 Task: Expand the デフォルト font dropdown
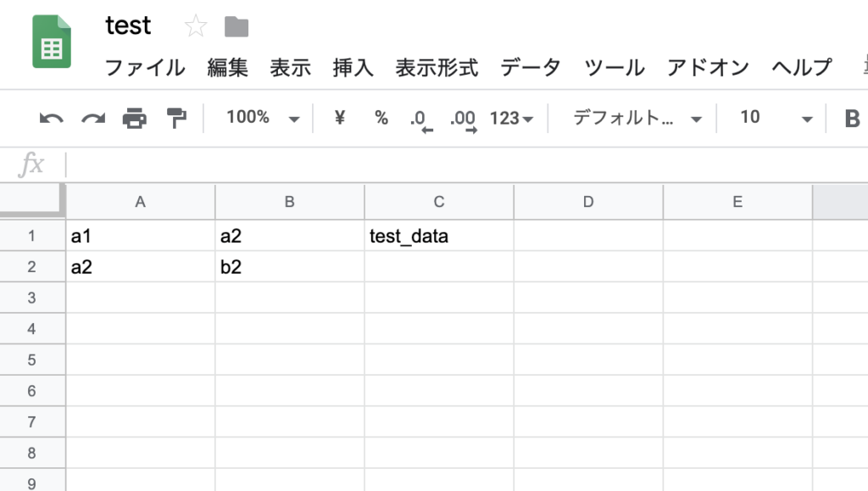coord(637,119)
